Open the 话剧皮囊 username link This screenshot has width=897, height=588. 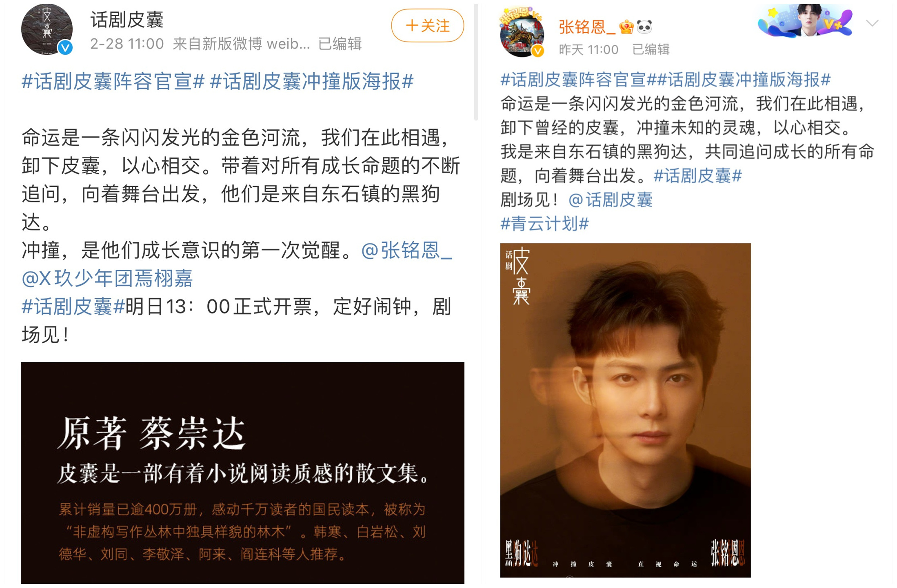pyautogui.click(x=127, y=20)
